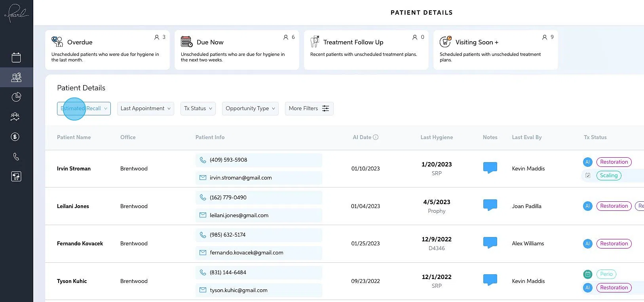Click the Pearl logo

pos(16,13)
